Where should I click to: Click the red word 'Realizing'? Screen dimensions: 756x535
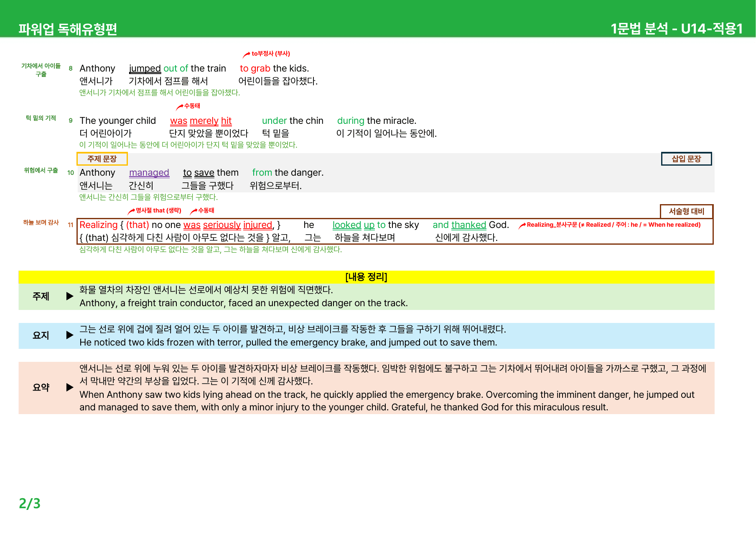[x=99, y=225]
